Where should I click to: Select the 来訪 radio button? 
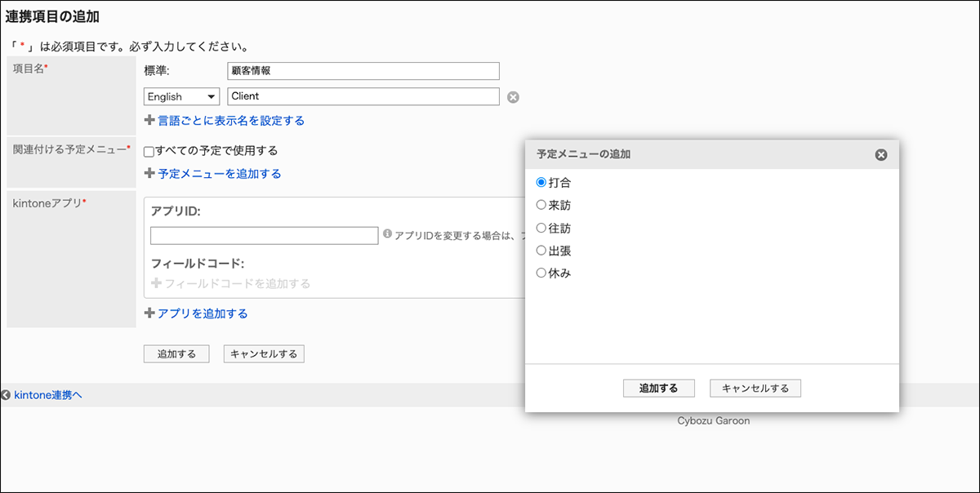pos(541,205)
